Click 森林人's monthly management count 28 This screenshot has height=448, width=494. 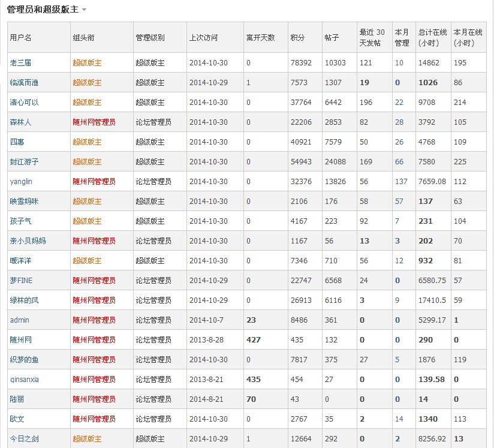click(x=399, y=122)
